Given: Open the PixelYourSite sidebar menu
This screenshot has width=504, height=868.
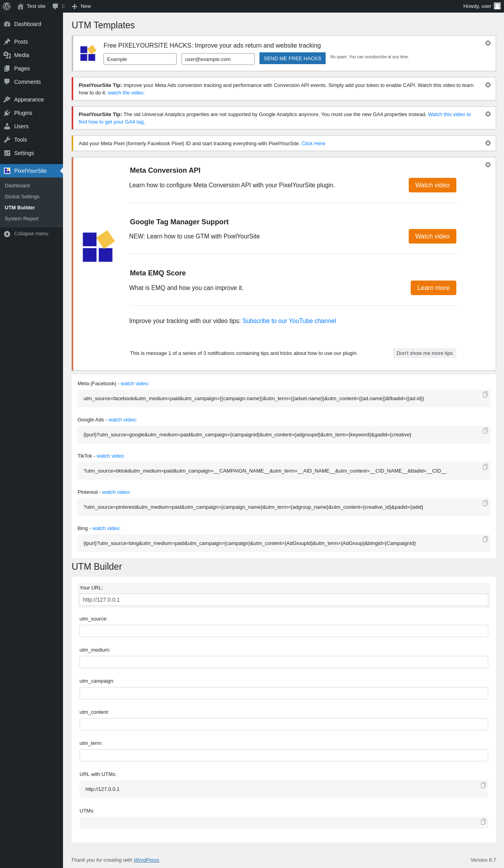Looking at the screenshot, I should click(31, 171).
